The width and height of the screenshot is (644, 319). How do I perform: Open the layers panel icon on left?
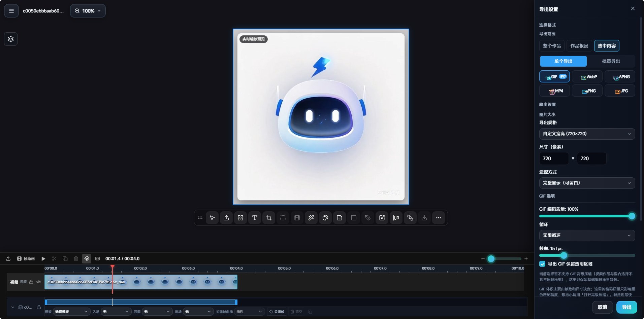(11, 39)
